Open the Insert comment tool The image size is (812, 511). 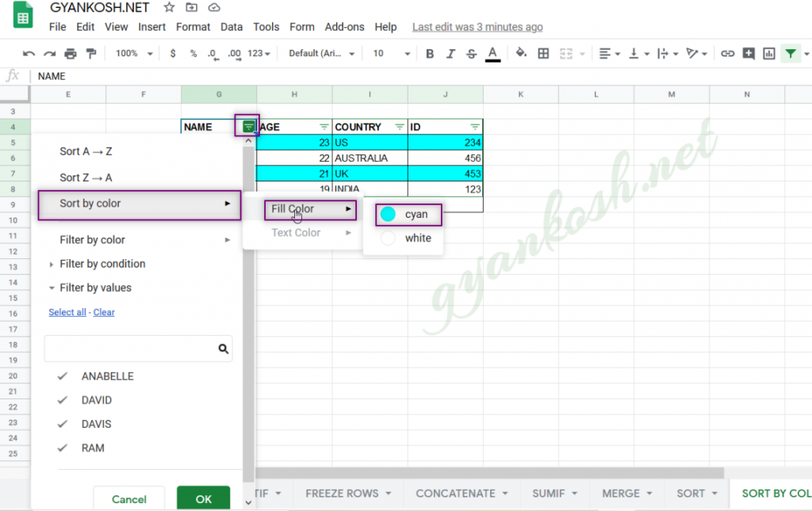coord(748,53)
